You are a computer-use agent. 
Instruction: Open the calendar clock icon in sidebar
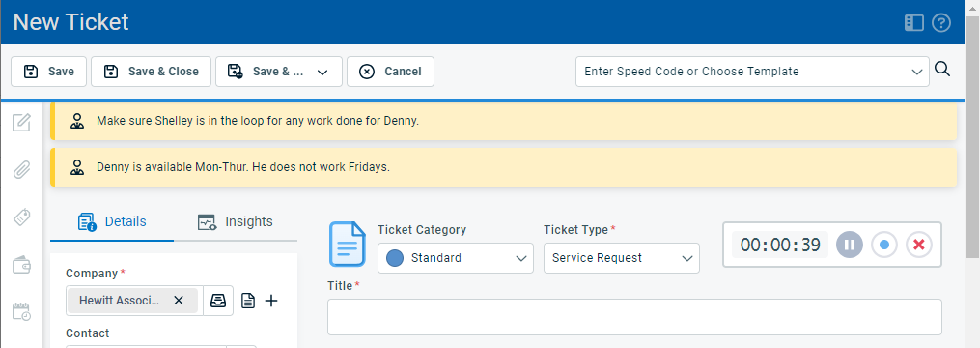(x=22, y=311)
